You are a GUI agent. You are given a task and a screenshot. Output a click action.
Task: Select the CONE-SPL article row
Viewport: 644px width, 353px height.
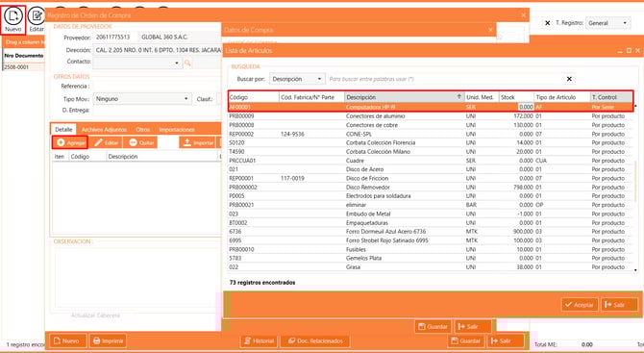430,134
